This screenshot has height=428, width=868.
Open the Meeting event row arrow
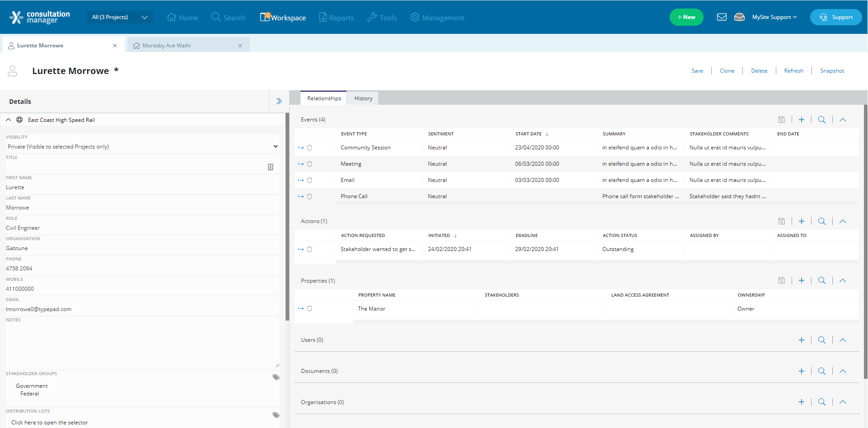[301, 164]
